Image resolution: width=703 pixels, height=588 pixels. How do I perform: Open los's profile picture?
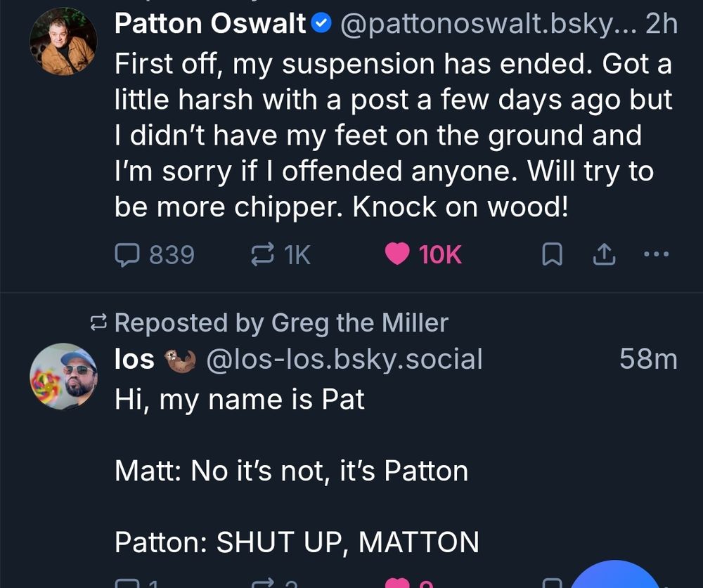tap(63, 376)
